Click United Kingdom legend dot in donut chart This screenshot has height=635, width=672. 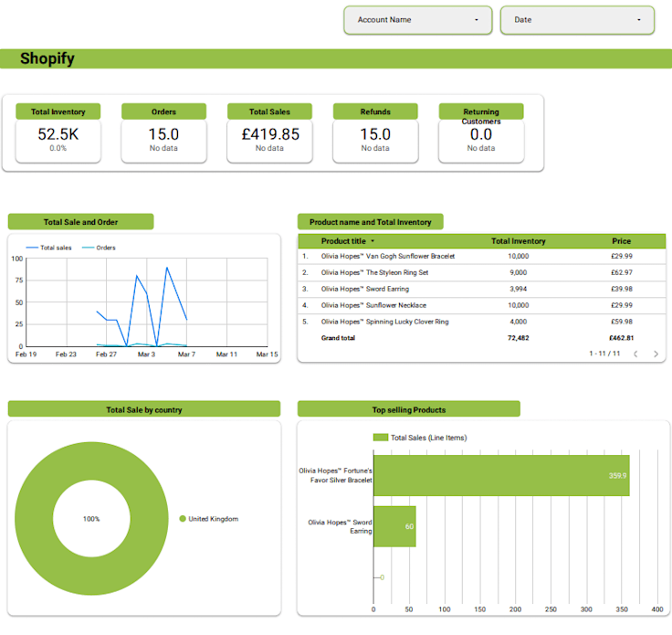(x=183, y=519)
